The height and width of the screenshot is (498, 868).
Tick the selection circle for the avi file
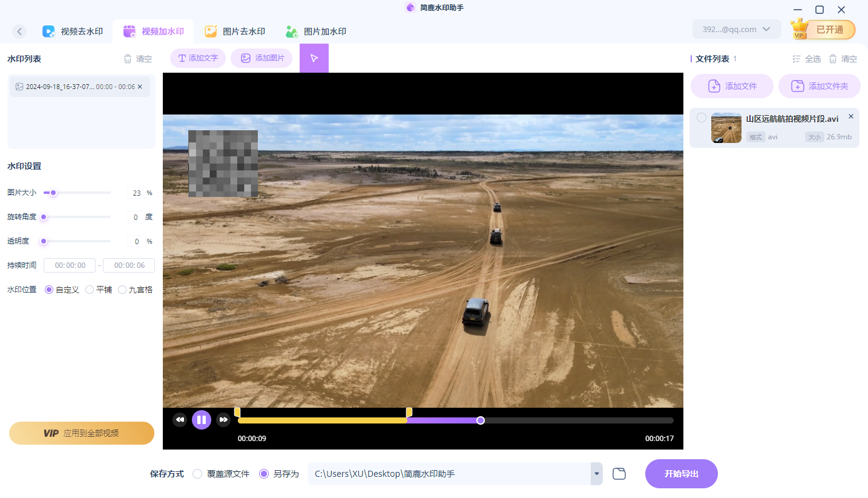(x=701, y=118)
